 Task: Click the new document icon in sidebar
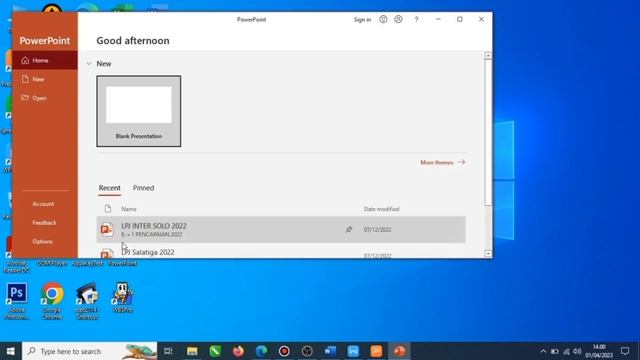[25, 79]
